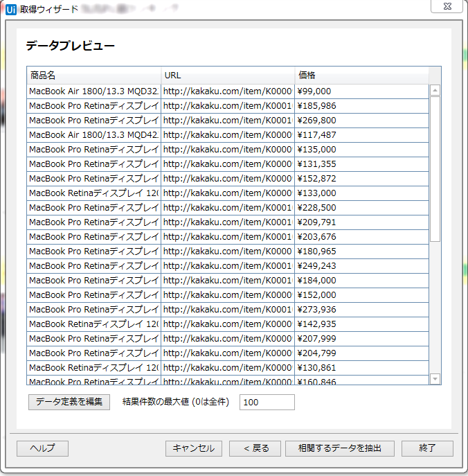Click 相関するデータを抽出 button
This screenshot has height=476, width=468.
(340, 448)
